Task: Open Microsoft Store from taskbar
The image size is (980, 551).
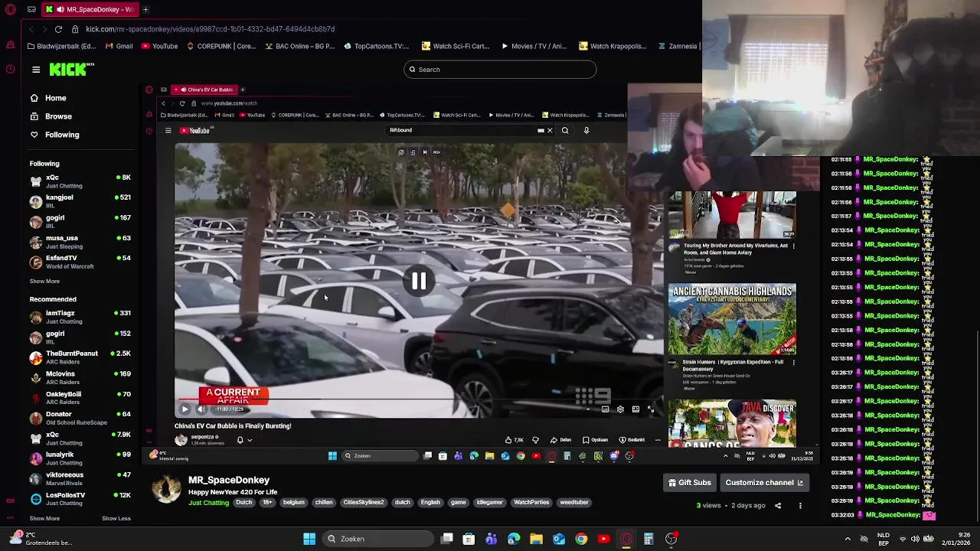Action: (x=469, y=539)
